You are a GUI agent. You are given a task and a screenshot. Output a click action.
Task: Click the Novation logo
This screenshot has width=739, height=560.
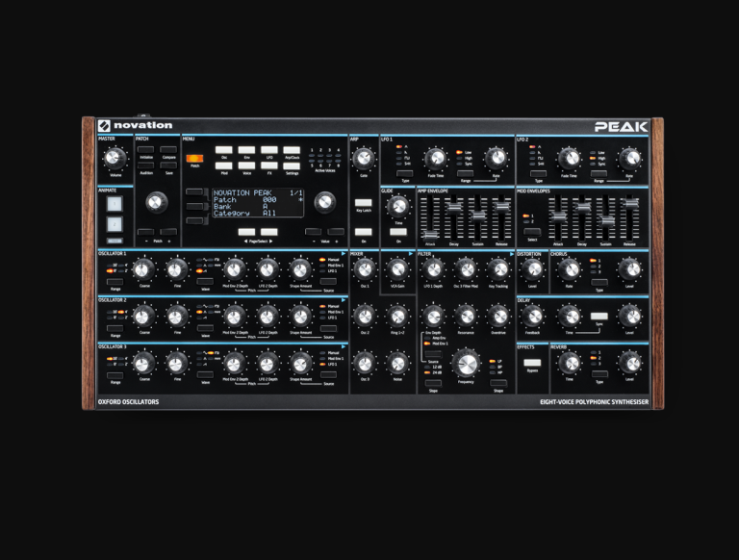point(135,125)
